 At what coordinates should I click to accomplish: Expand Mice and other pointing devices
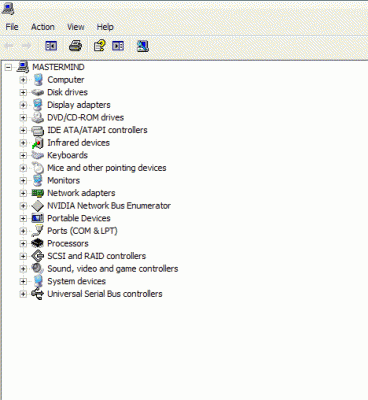(x=23, y=168)
